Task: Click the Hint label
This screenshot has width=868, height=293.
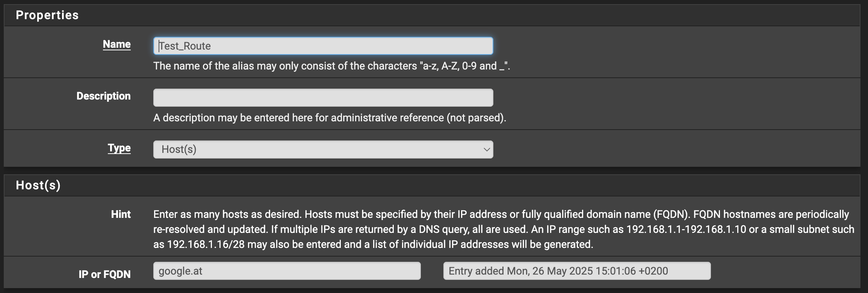Action: point(121,214)
